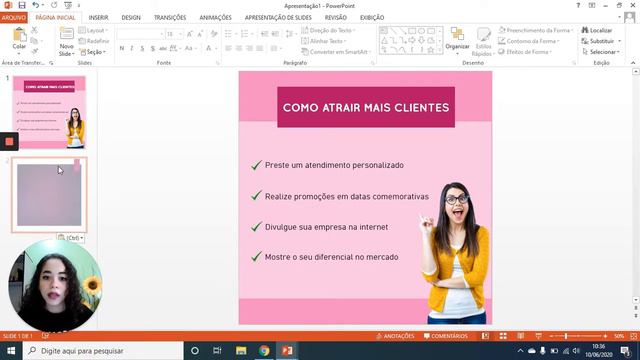This screenshot has width=640, height=360.
Task: Switch to the INSERIR tab
Action: tap(98, 18)
